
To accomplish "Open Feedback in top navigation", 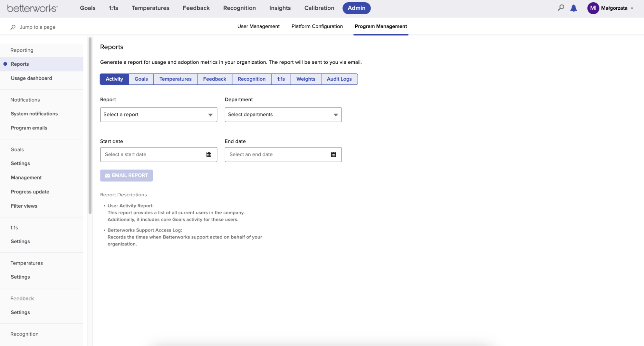I will point(196,8).
